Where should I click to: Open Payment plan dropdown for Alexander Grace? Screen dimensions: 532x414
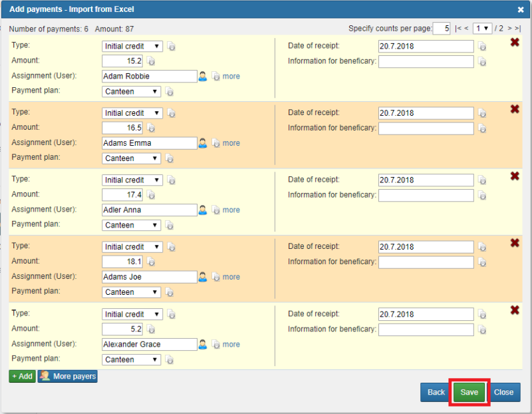131,359
